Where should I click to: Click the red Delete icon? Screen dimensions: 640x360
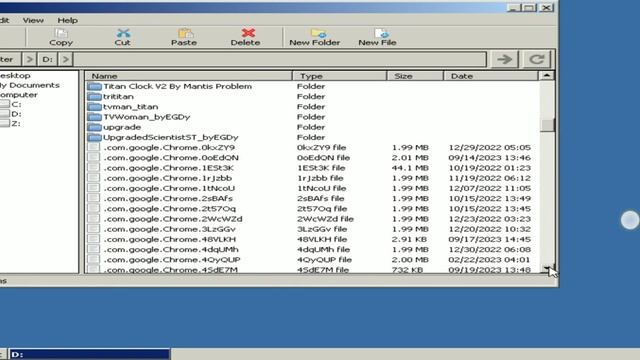coord(248,33)
